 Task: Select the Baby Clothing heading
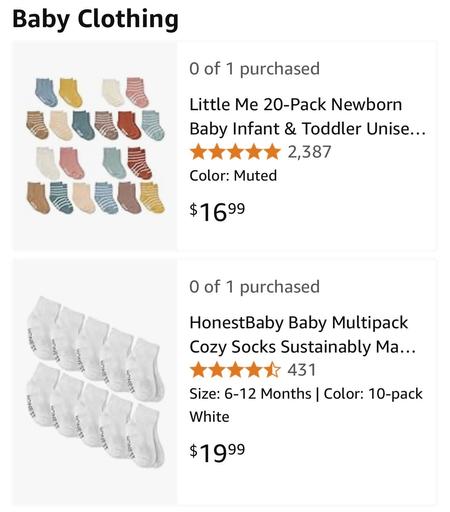pos(95,19)
